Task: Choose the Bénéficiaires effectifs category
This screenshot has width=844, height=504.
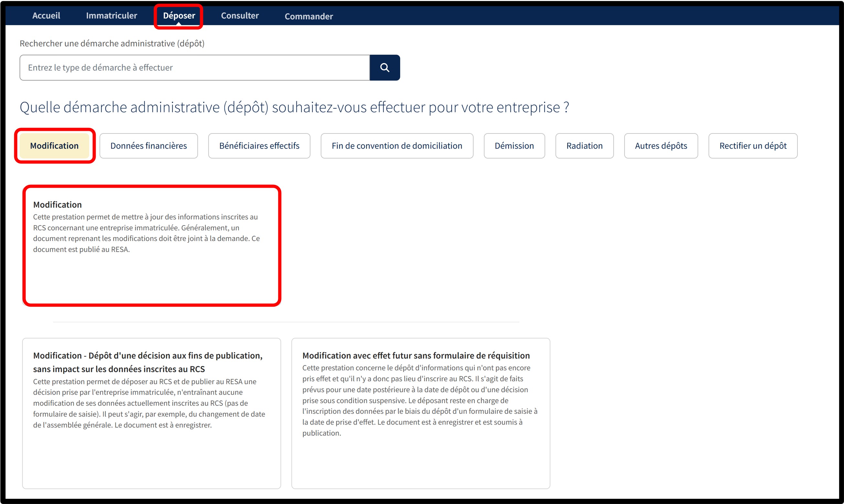Action: (259, 146)
